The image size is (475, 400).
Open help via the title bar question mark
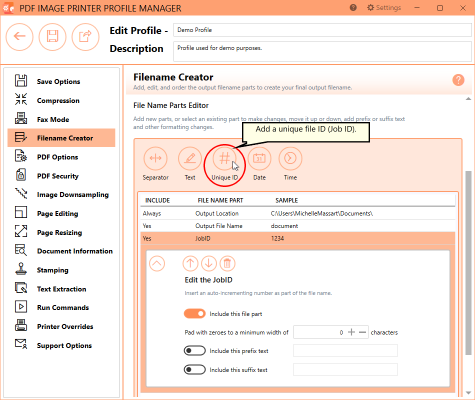(353, 8)
